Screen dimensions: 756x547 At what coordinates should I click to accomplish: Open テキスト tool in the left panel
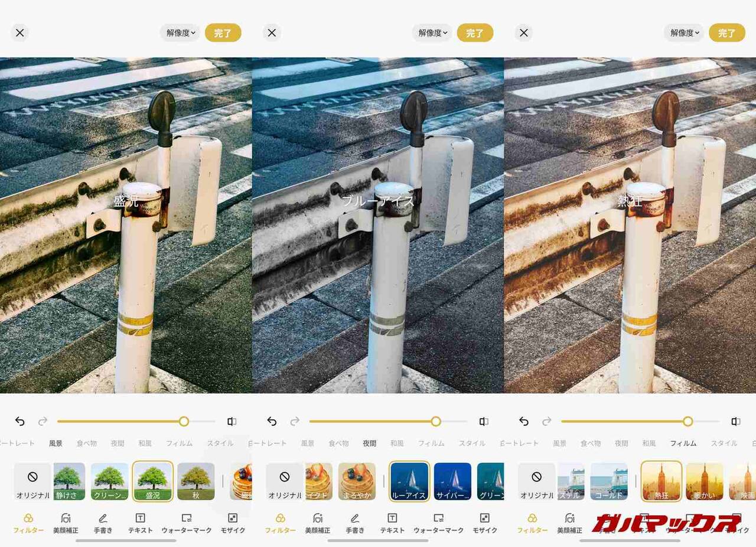(x=140, y=523)
